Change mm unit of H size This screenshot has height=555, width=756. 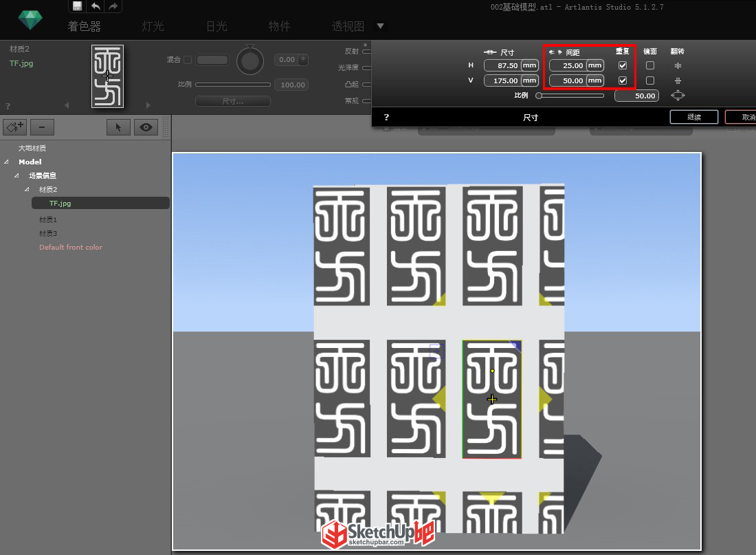tap(529, 65)
